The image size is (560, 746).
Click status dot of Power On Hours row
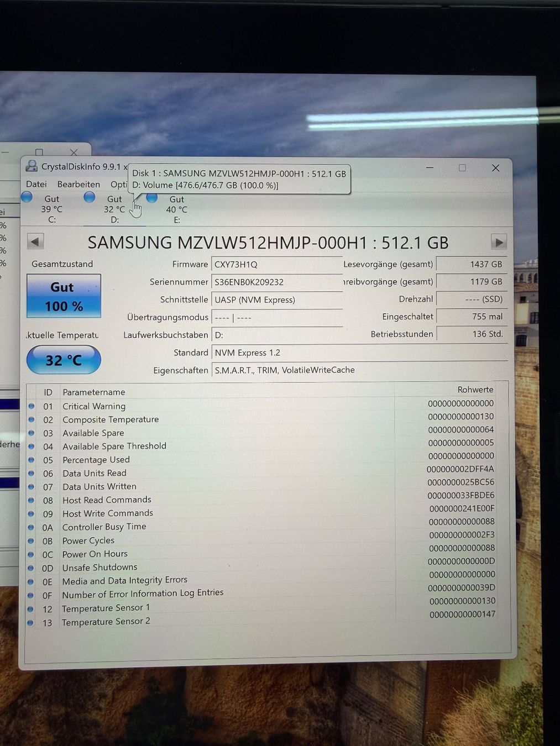point(31,554)
